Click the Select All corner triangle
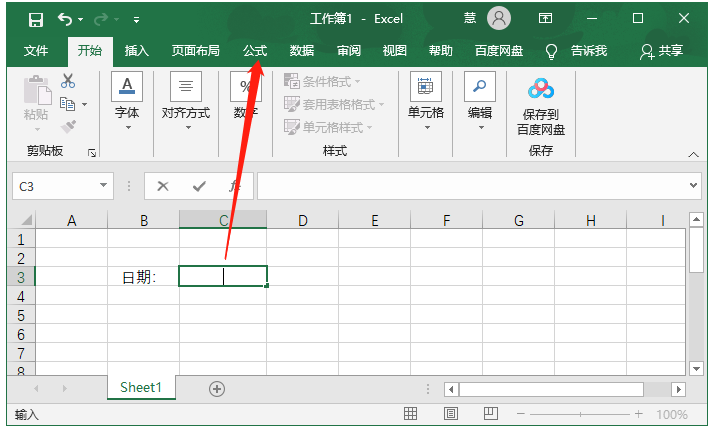716x430 pixels. tap(27, 220)
